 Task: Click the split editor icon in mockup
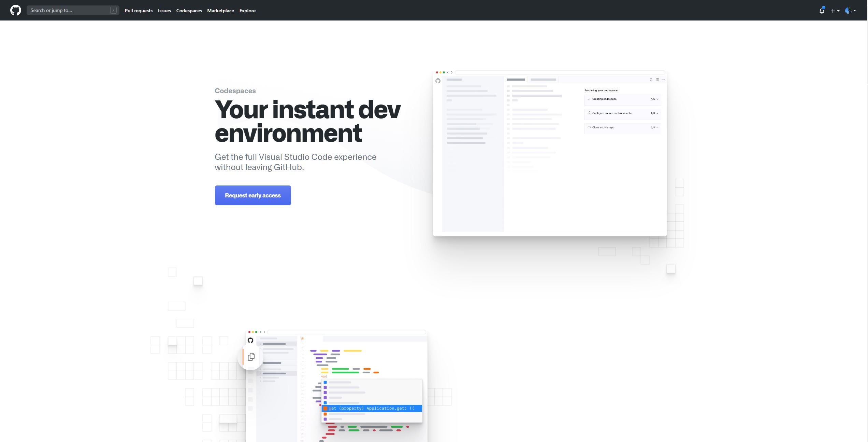click(x=657, y=80)
